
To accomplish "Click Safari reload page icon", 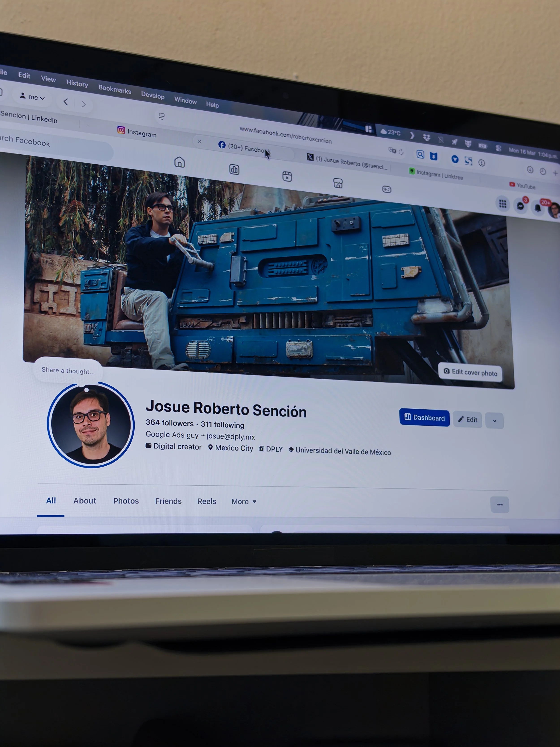I will pos(401,152).
